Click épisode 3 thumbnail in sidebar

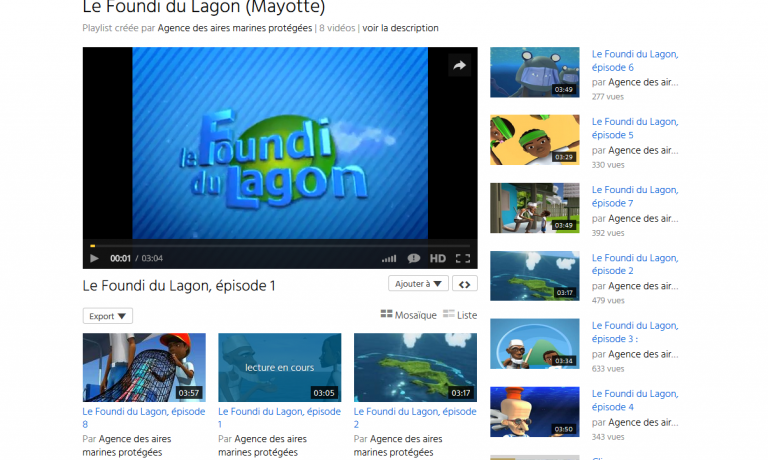(534, 344)
